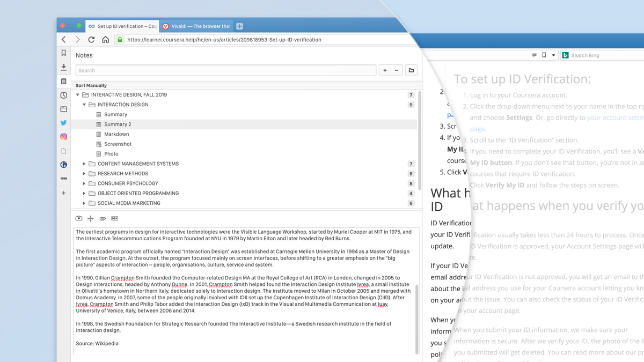The height and width of the screenshot is (362, 644).
Task: Add a new web panel
Action: coord(64,193)
